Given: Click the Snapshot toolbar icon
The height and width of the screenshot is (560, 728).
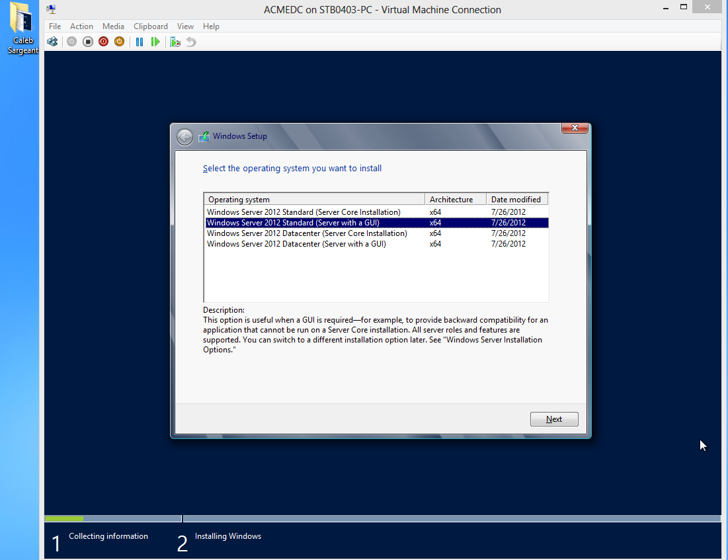Looking at the screenshot, I should click(175, 42).
